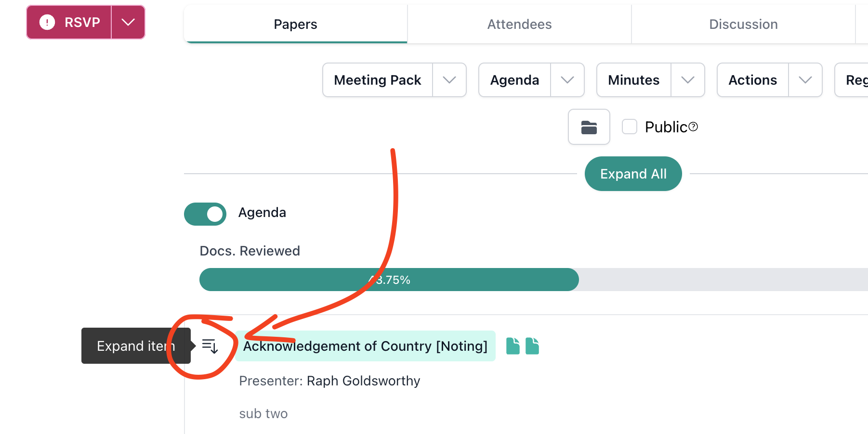Open the Meeting Pack dropdown arrow

click(450, 80)
